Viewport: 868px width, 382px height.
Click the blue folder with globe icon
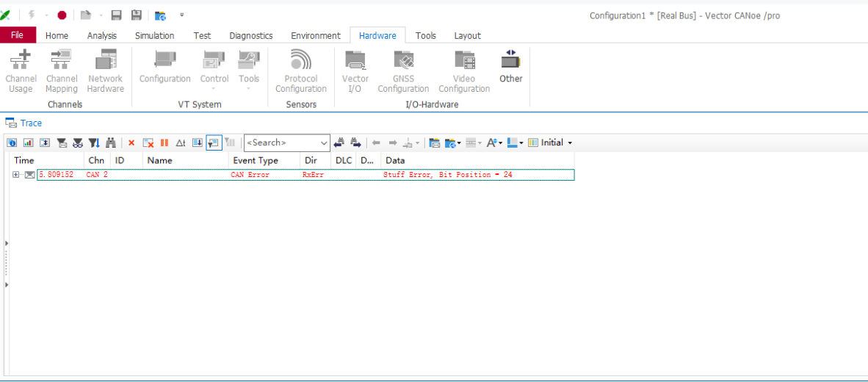click(161, 15)
